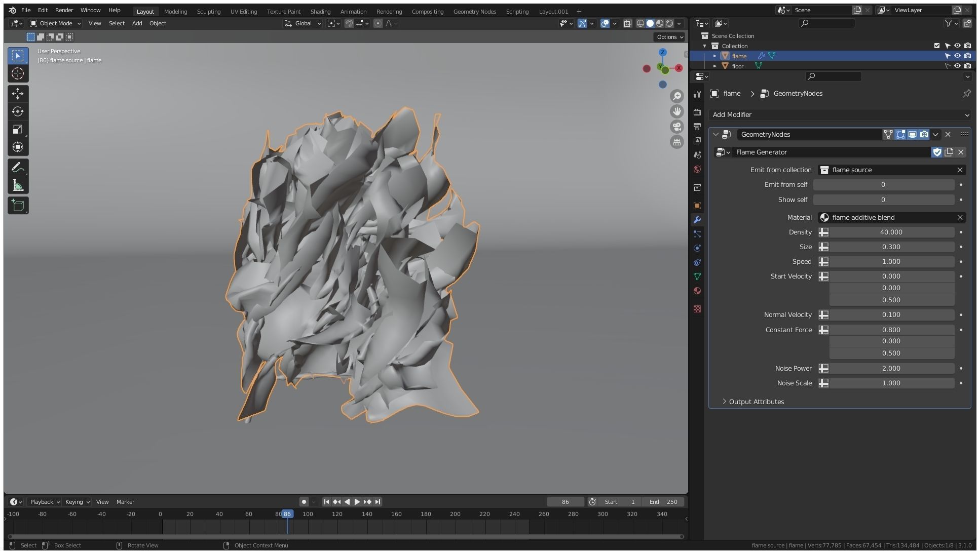Viewport: 980px width, 554px height.
Task: Expand the flame object in outliner
Action: coord(715,56)
